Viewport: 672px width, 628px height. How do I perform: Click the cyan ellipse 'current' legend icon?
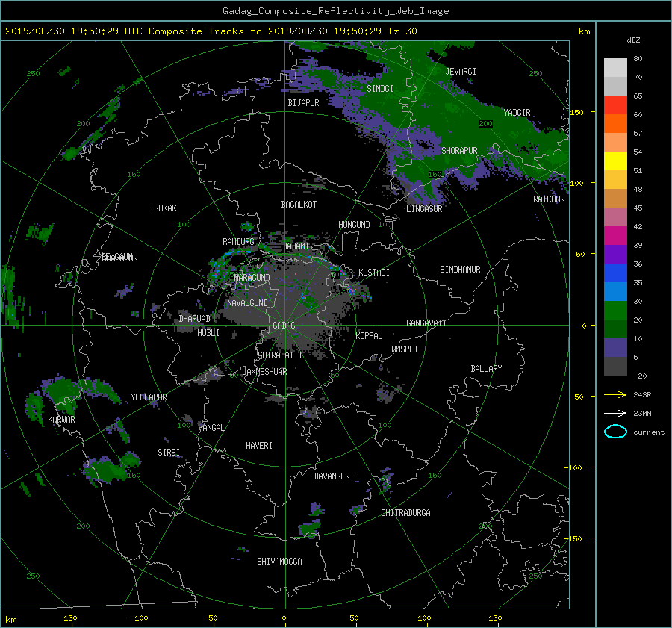point(615,432)
